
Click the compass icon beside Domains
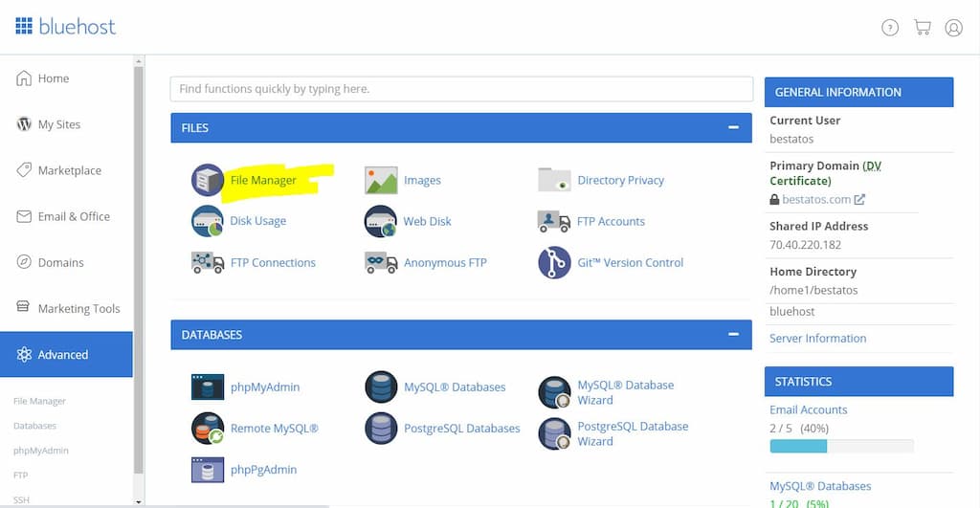click(x=24, y=262)
